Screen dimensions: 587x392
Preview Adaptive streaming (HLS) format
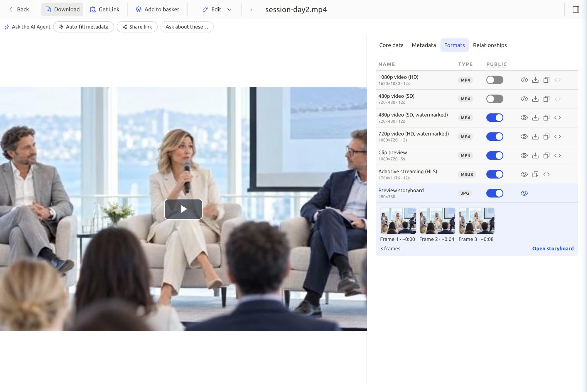click(524, 174)
